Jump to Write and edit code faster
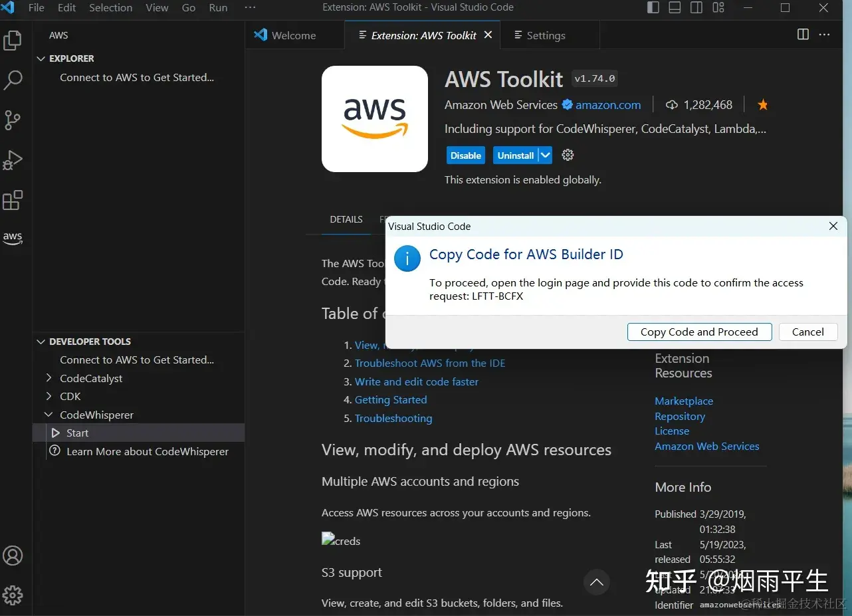 tap(417, 382)
